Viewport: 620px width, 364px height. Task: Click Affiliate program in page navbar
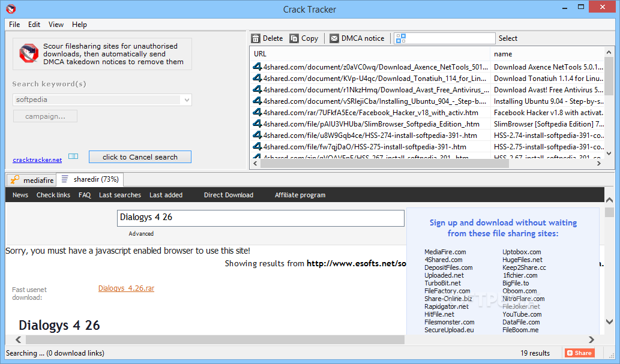coord(300,195)
